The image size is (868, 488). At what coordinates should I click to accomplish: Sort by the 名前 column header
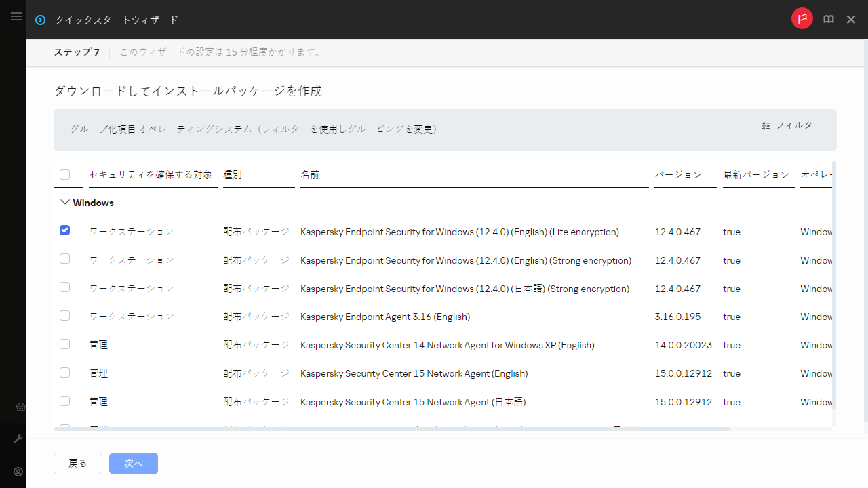click(310, 175)
